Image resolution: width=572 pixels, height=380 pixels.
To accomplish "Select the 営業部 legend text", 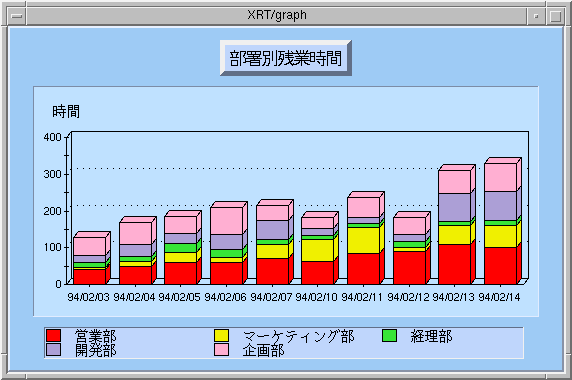I will point(96,336).
